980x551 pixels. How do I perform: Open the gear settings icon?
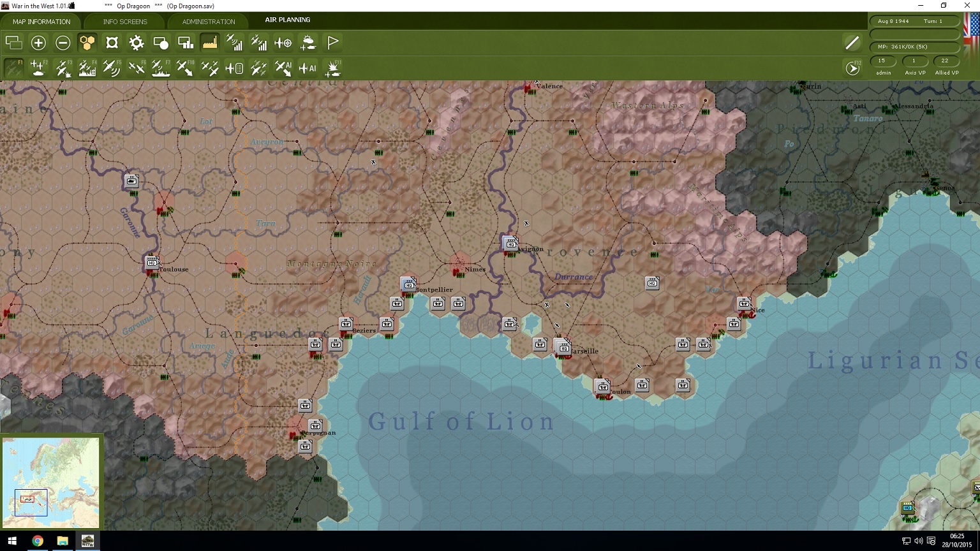136,43
